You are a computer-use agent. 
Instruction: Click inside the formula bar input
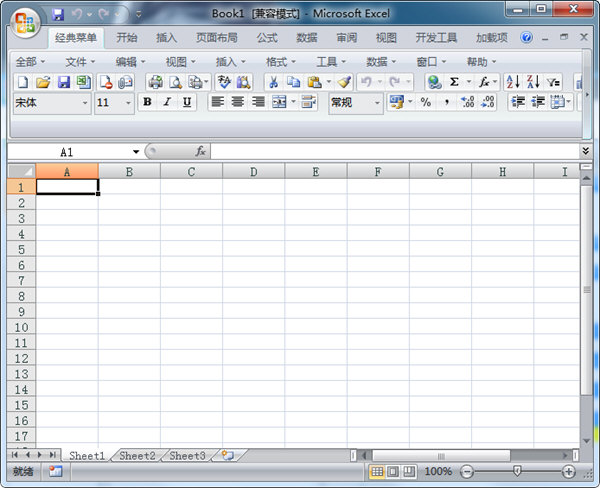coord(394,152)
